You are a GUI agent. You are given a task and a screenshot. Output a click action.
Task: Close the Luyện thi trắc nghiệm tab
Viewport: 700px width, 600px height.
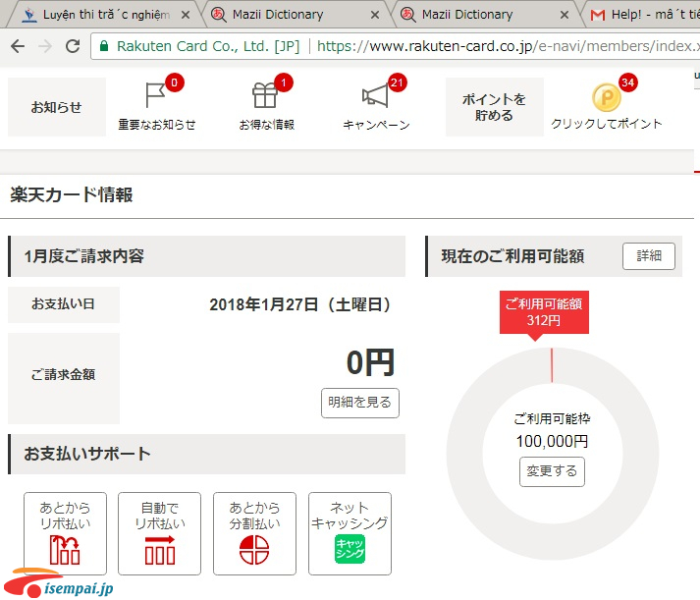[x=186, y=15]
